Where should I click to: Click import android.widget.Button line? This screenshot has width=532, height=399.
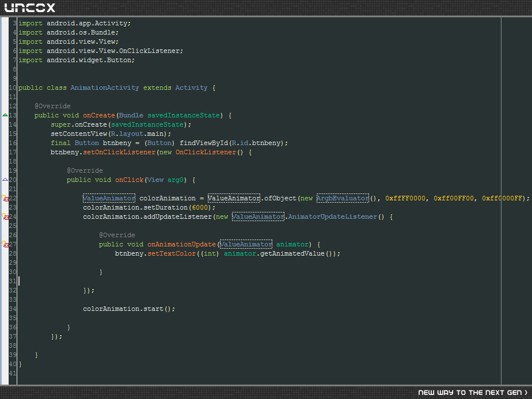77,60
